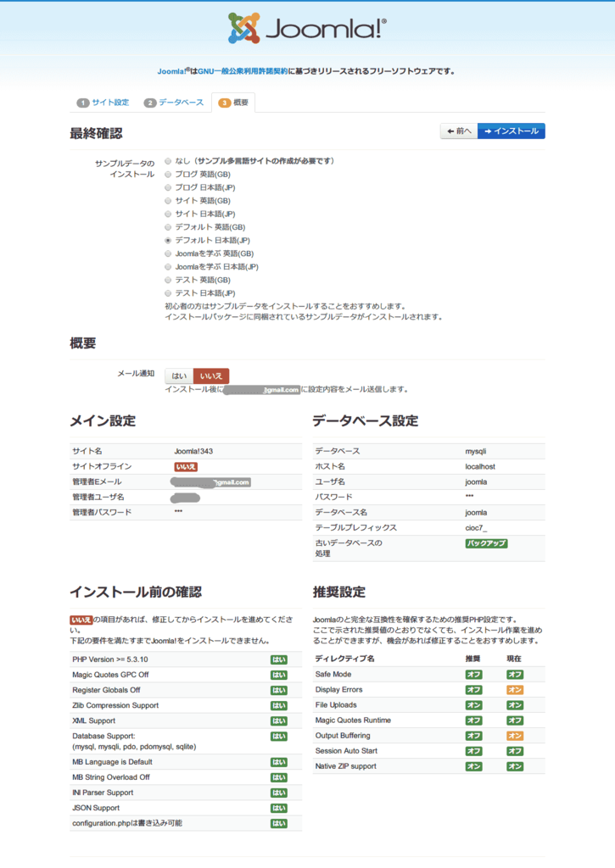615x868 pixels.
Task: Click the データベース設定 heading
Action: pos(365,420)
